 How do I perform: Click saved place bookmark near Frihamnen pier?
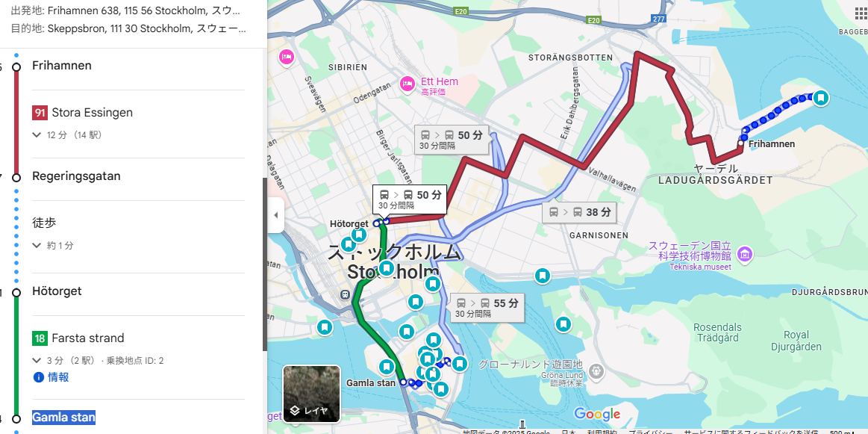click(x=822, y=99)
